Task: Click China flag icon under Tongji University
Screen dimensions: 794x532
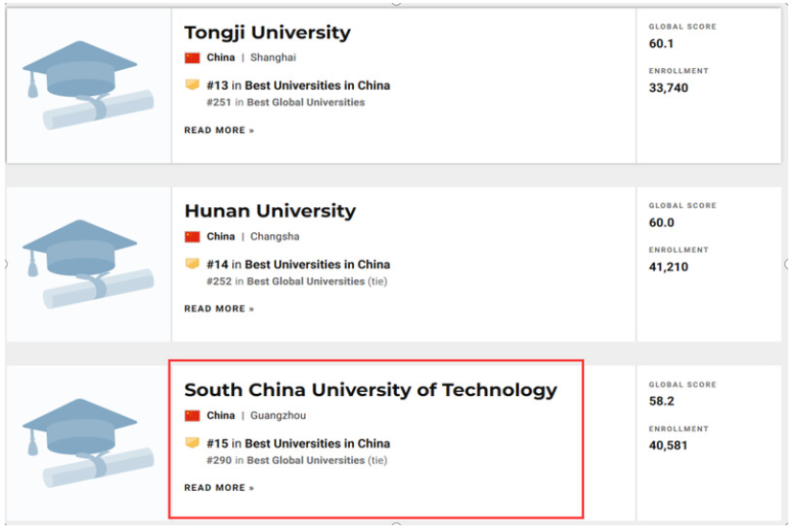Action: click(193, 58)
